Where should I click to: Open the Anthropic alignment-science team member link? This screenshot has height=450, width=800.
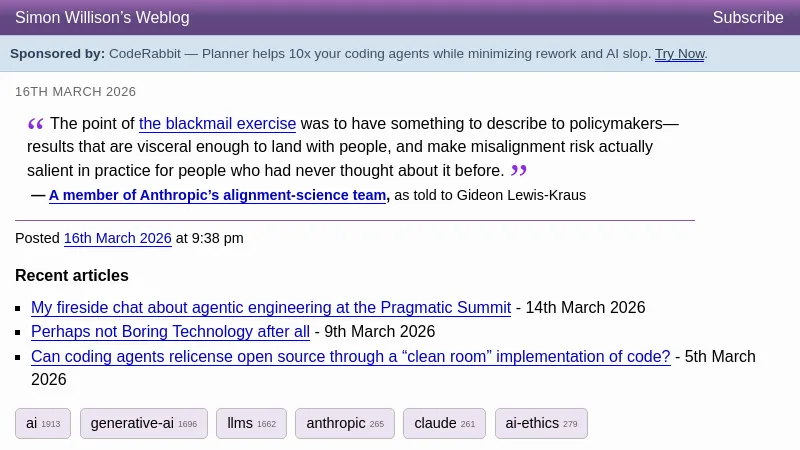(x=217, y=195)
